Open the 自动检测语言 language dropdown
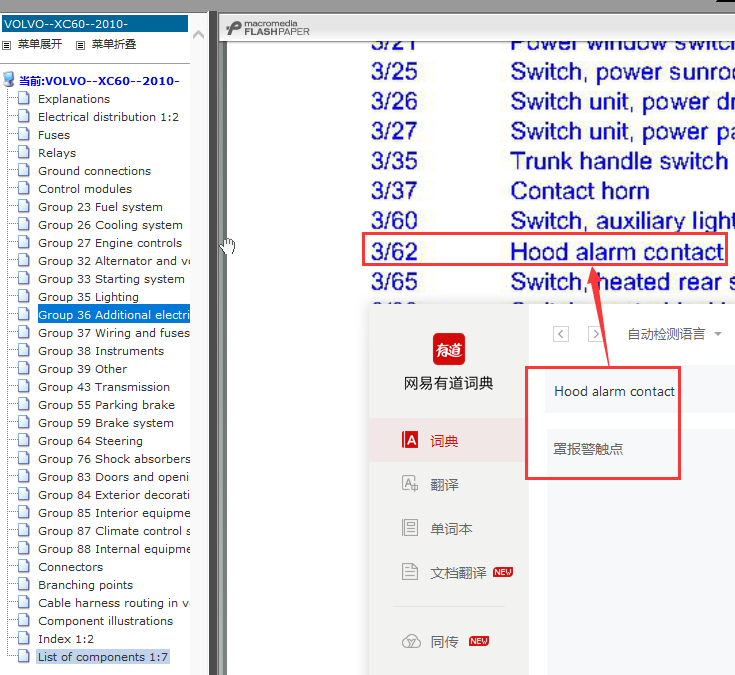The image size is (735, 675). point(674,334)
